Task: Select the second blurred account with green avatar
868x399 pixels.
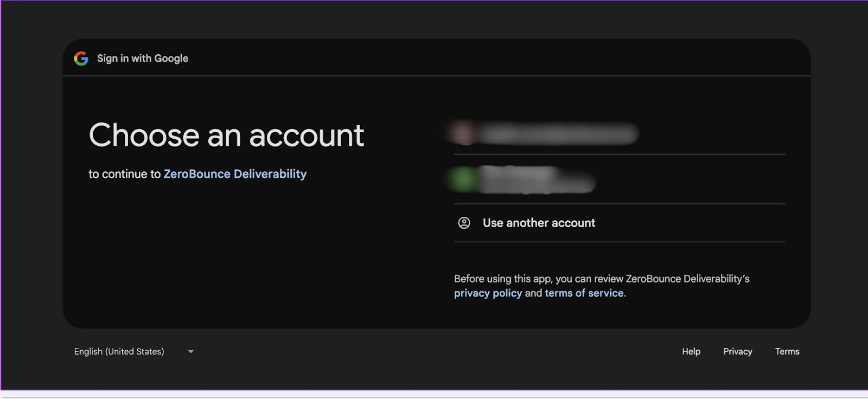Action: point(620,179)
